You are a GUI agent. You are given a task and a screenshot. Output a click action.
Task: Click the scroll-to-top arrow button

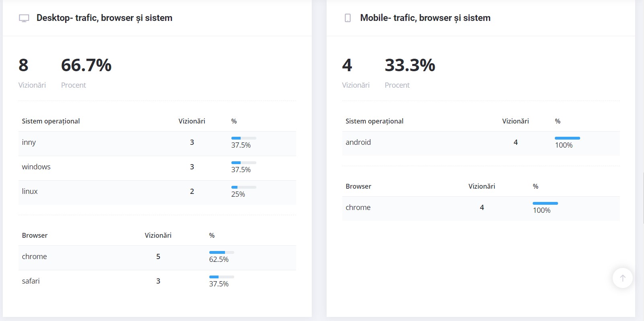(622, 278)
